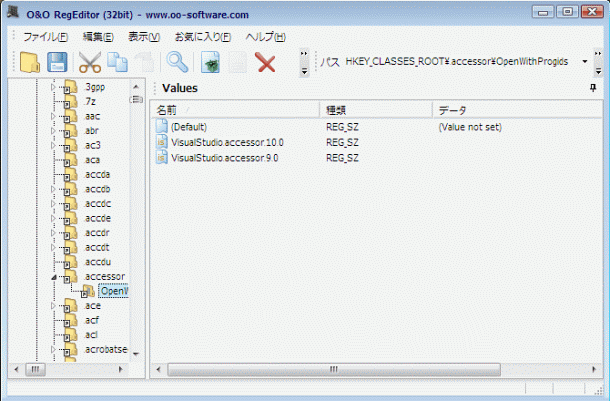Select the .aca key in tree

(92, 160)
